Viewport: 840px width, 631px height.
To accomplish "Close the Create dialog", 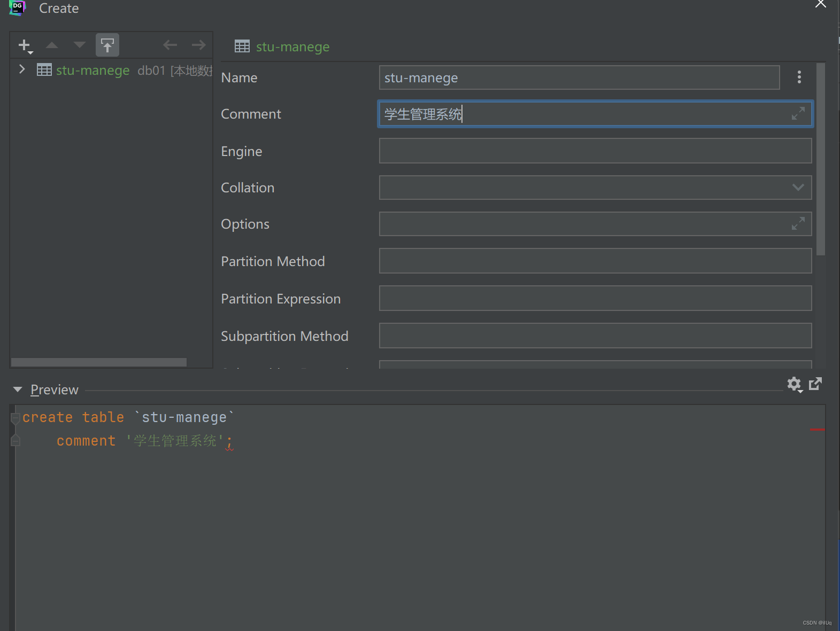I will tap(821, 4).
